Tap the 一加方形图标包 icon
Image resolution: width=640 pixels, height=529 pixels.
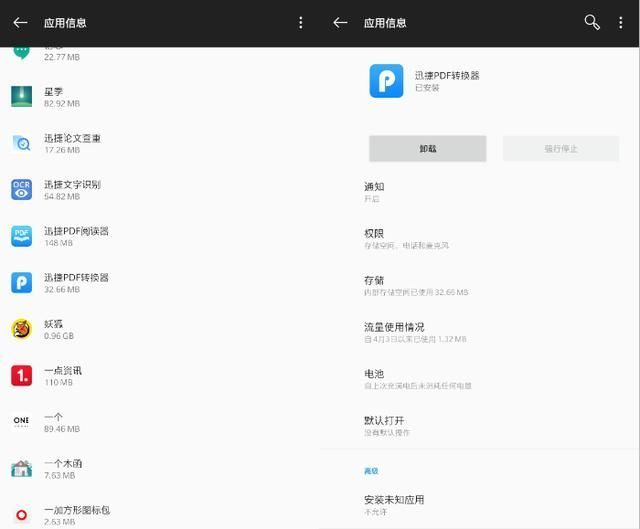tap(21, 515)
